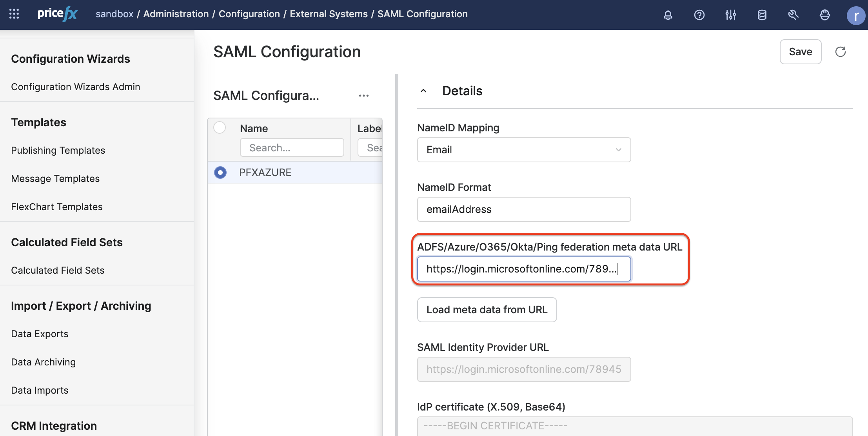Screen dimensions: 868x436
Task: Click the refresh icon beside Save
Action: (840, 52)
